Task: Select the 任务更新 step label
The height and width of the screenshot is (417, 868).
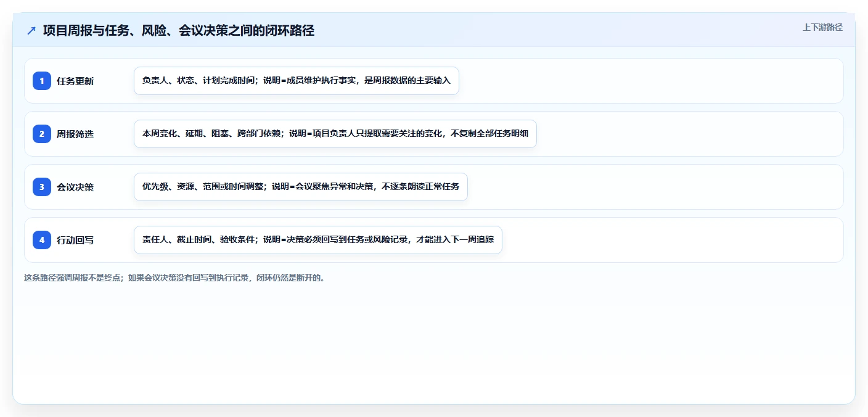Action: coord(75,81)
